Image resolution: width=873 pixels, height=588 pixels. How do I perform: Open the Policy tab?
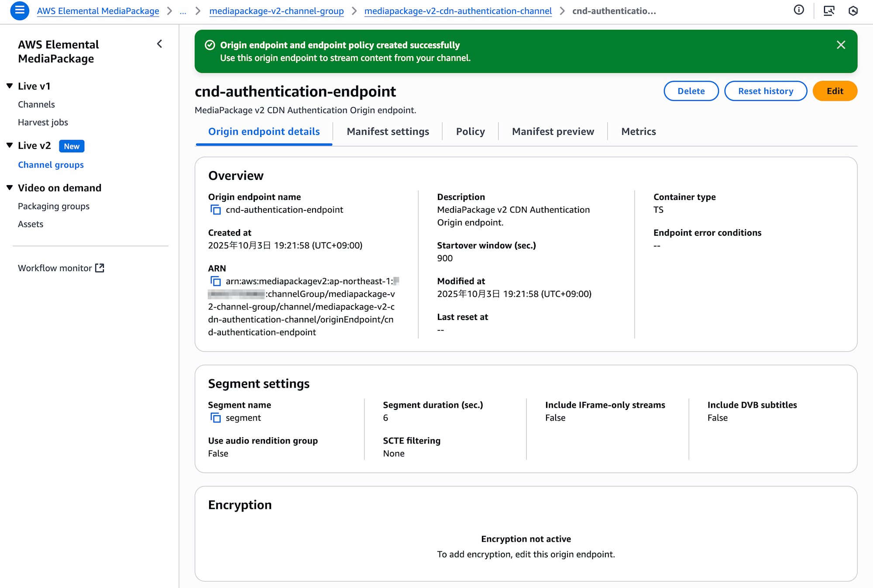470,131
